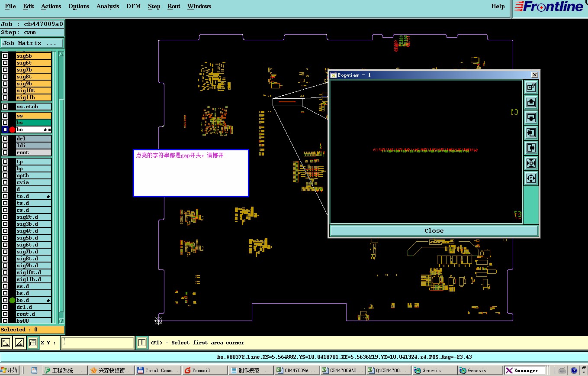
Task: Open the Help menu
Action: pyautogui.click(x=498, y=6)
